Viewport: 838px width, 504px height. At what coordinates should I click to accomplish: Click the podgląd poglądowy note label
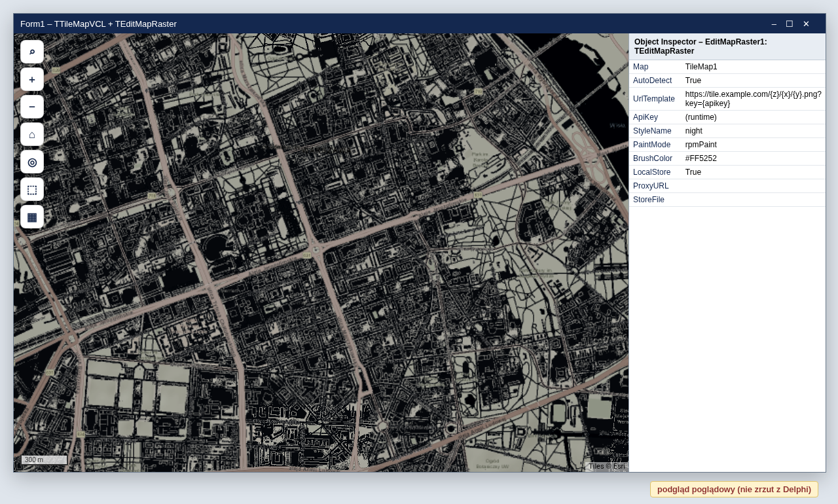(x=734, y=490)
